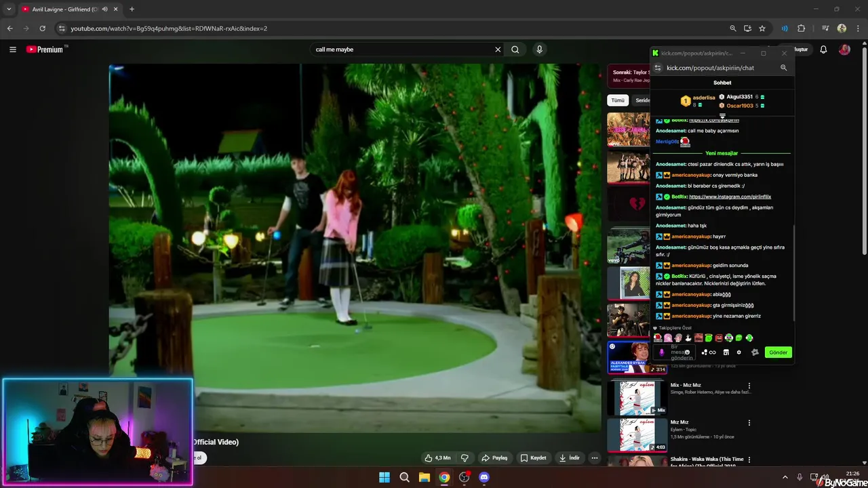The image size is (868, 488).
Task: Download the video with İndir
Action: point(569,457)
